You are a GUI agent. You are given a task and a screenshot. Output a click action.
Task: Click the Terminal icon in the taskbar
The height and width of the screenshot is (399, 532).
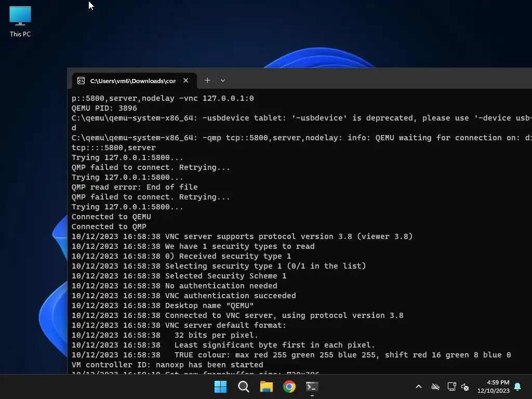point(312,387)
